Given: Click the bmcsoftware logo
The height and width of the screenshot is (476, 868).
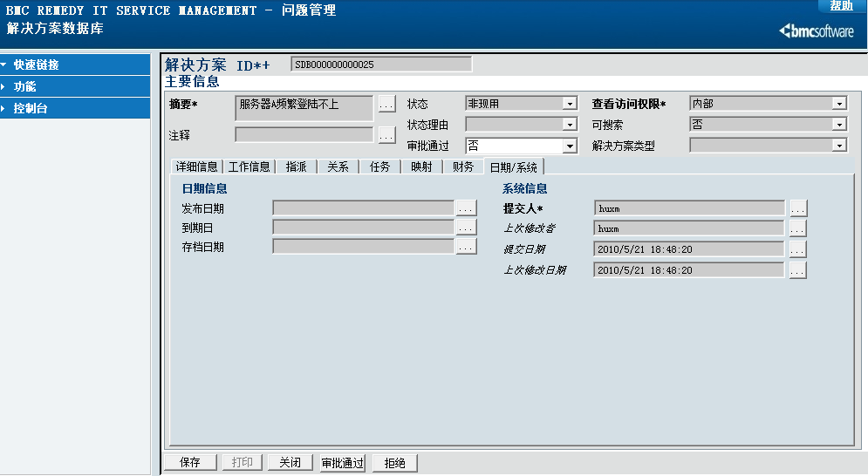Looking at the screenshot, I should [817, 31].
